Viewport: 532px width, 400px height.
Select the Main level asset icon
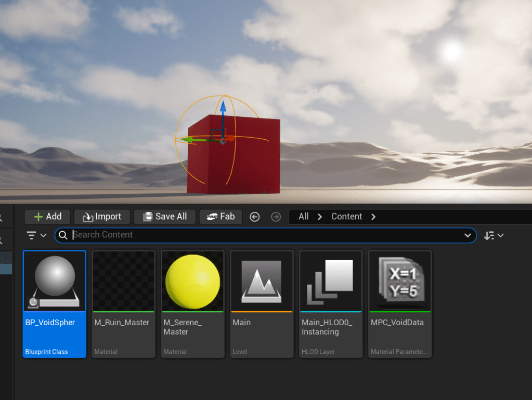tap(262, 282)
